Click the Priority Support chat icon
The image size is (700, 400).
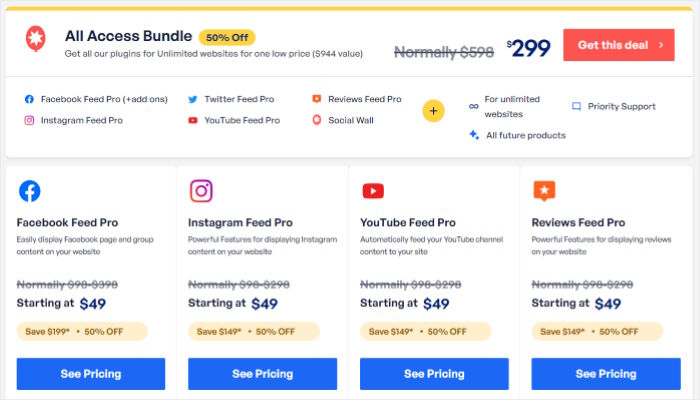pos(576,105)
